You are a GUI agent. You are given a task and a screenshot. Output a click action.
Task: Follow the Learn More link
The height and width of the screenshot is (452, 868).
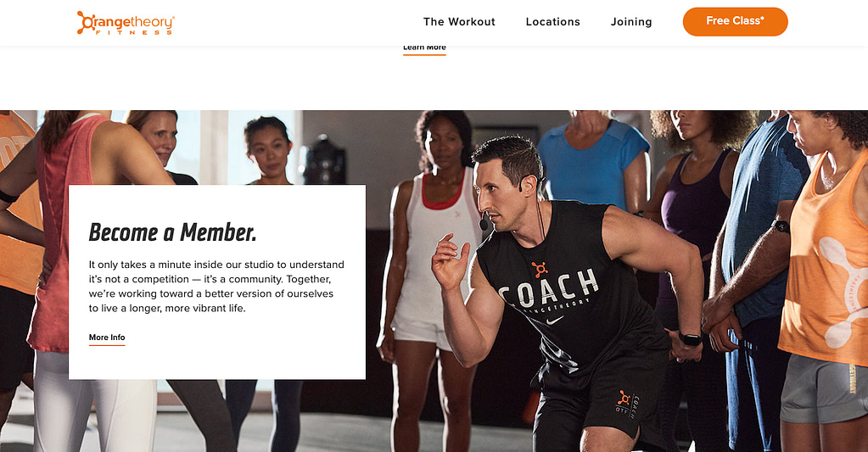point(424,48)
